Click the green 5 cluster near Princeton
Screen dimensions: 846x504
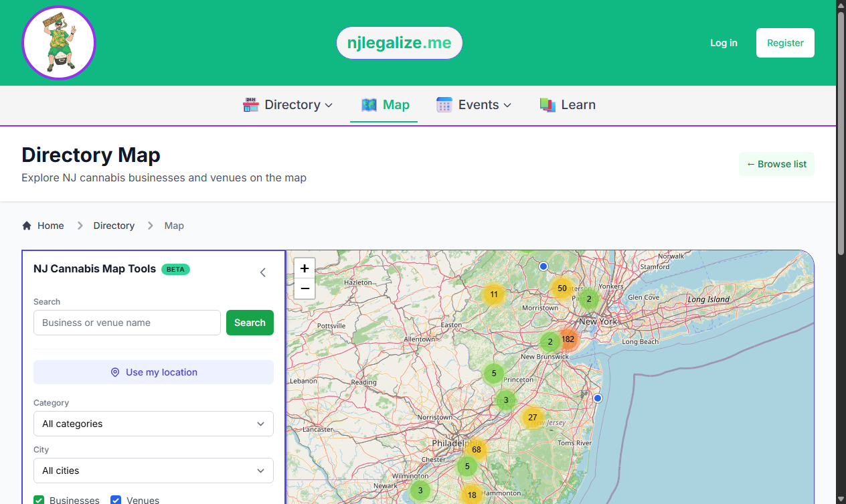[494, 373]
